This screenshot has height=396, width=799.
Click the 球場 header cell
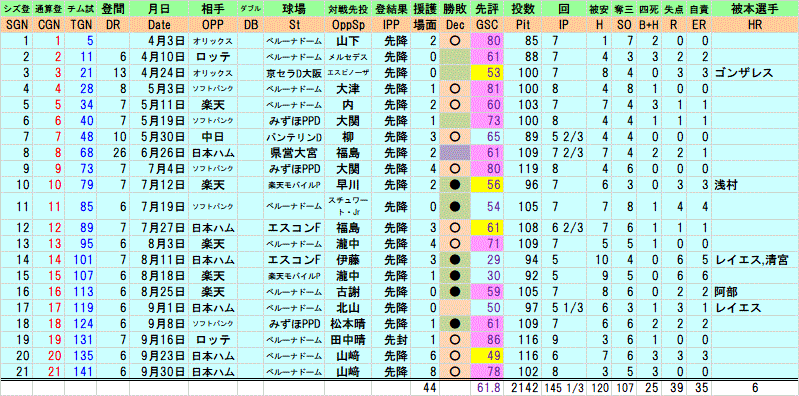click(x=293, y=9)
